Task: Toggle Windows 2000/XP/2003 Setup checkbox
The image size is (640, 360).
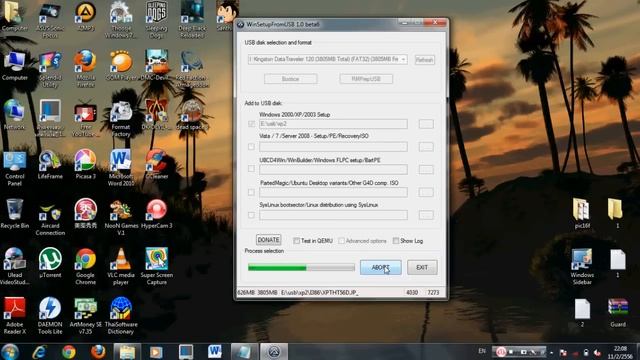Action: [251, 124]
